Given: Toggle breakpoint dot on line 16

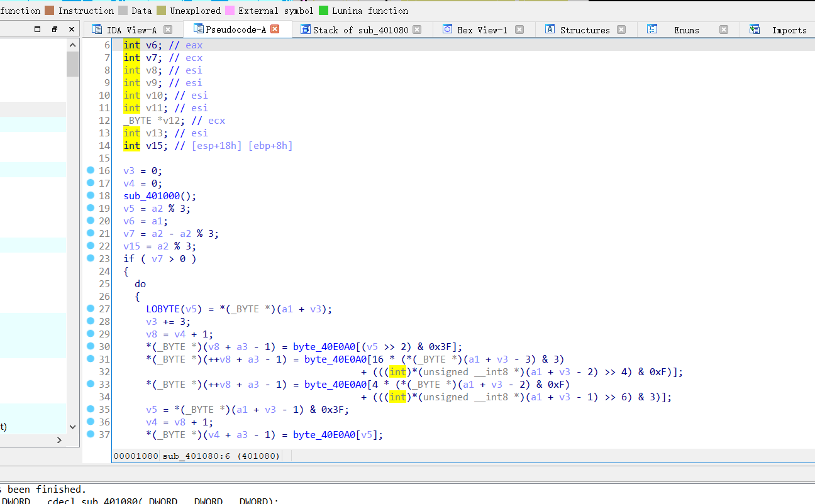Looking at the screenshot, I should point(91,170).
